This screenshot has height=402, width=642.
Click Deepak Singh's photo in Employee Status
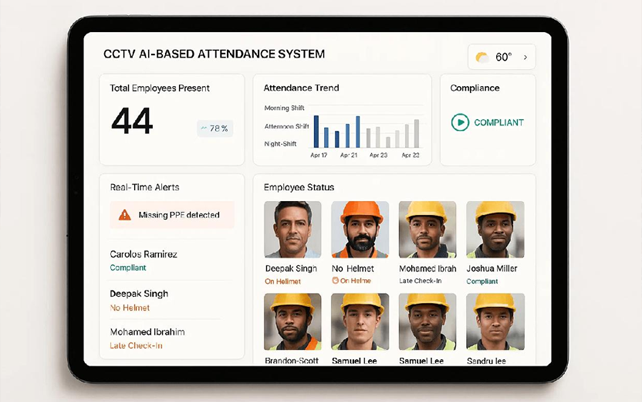(x=292, y=230)
